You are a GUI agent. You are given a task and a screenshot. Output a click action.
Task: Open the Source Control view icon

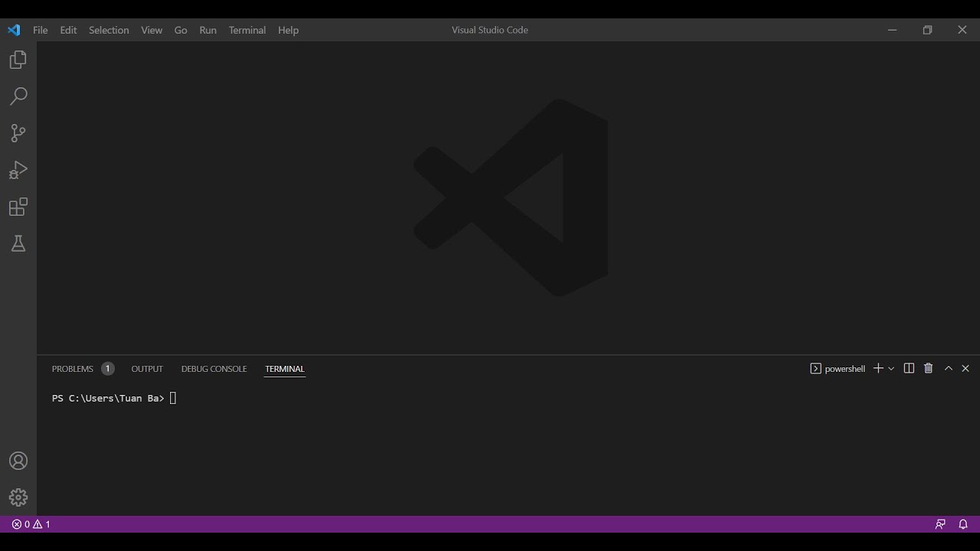point(18,133)
